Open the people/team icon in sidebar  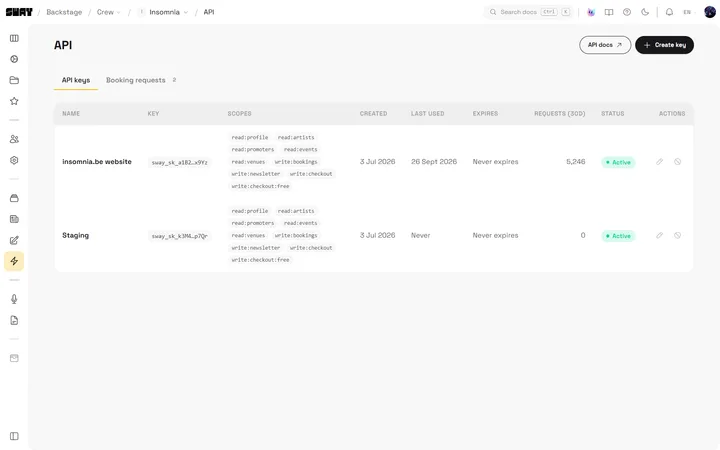(x=14, y=139)
